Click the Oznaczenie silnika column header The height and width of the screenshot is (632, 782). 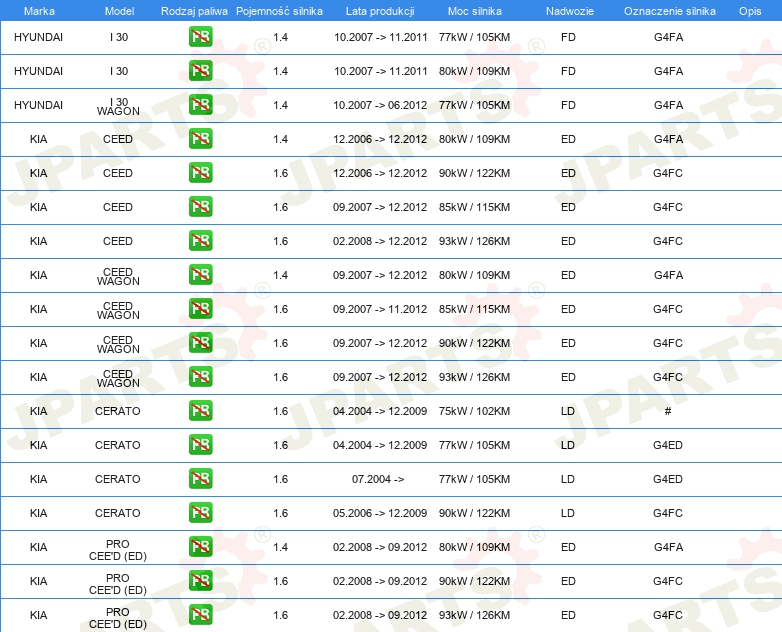pos(670,11)
